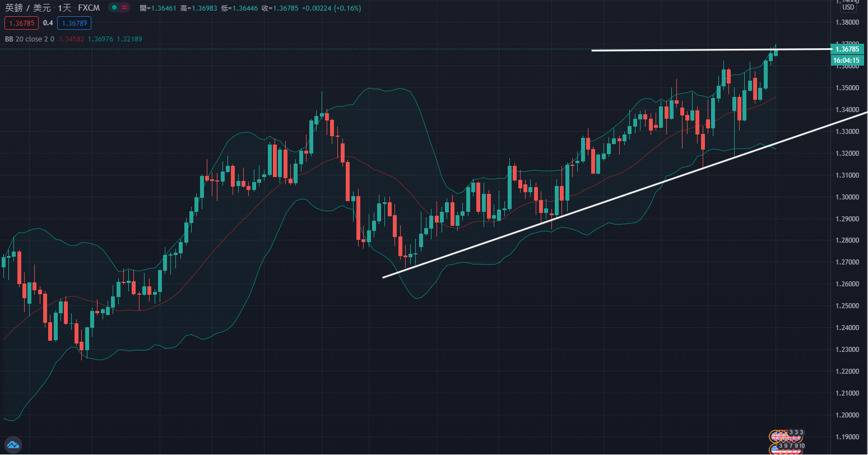The width and height of the screenshot is (868, 455).
Task: Click the upper Bollinger Band value 1.36976
Action: (101, 39)
